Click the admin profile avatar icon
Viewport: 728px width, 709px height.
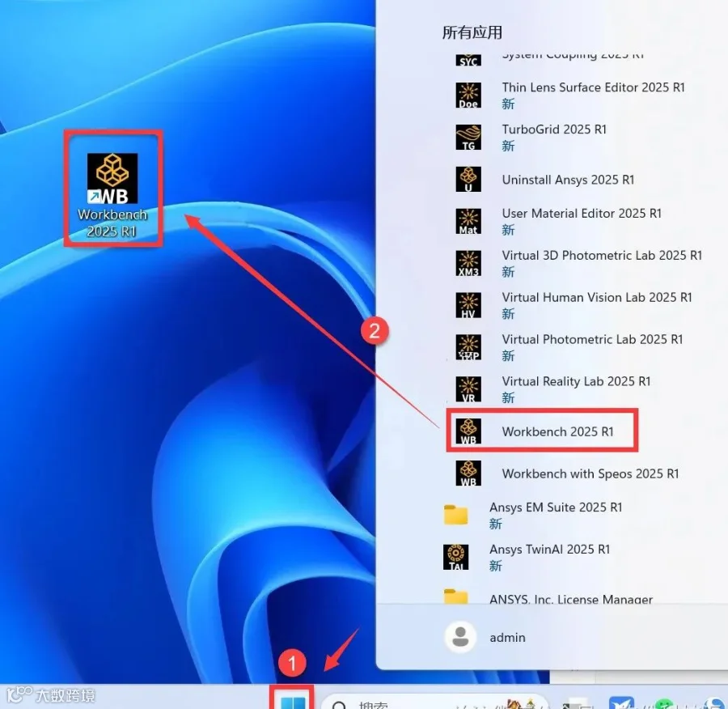click(460, 637)
